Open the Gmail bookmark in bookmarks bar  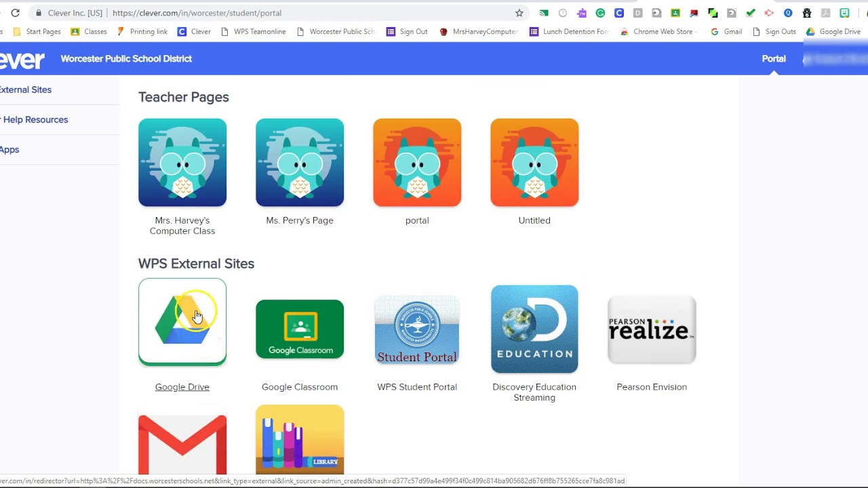[x=726, y=31]
